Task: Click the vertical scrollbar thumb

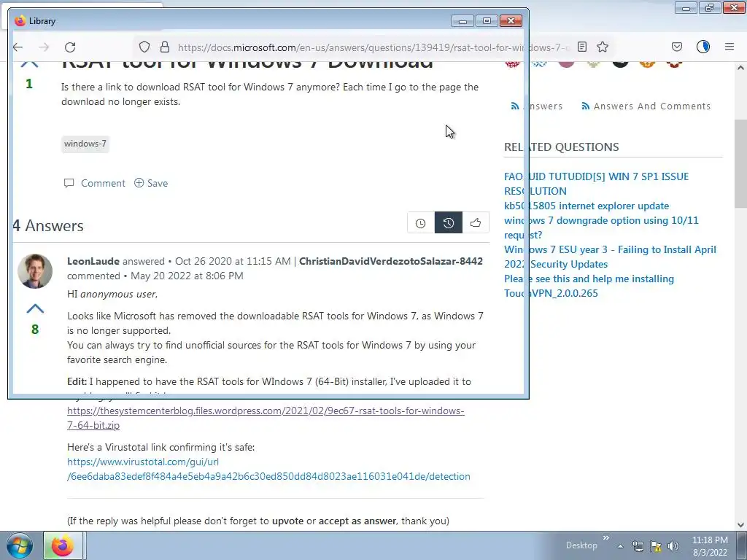Action: [741, 163]
